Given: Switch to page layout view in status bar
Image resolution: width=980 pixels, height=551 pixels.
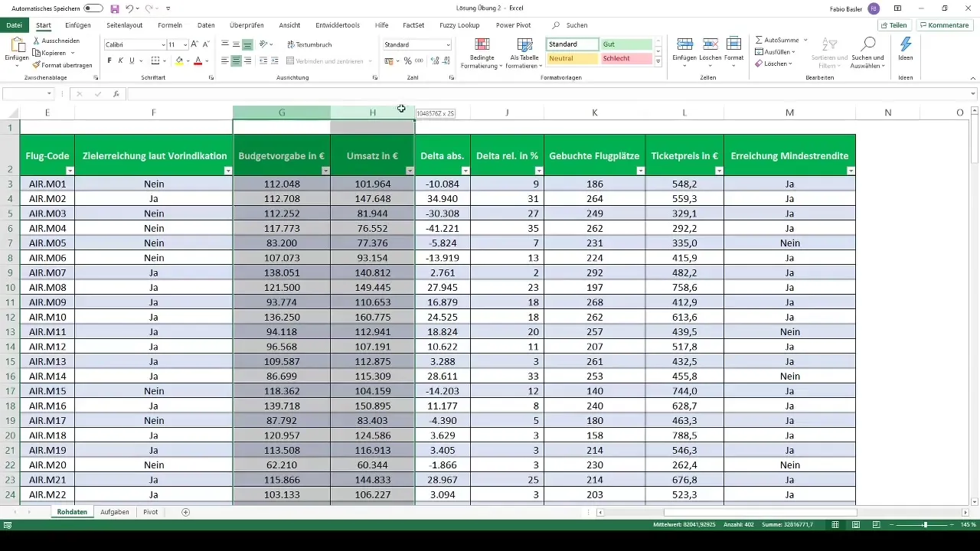Looking at the screenshot, I should click(857, 525).
